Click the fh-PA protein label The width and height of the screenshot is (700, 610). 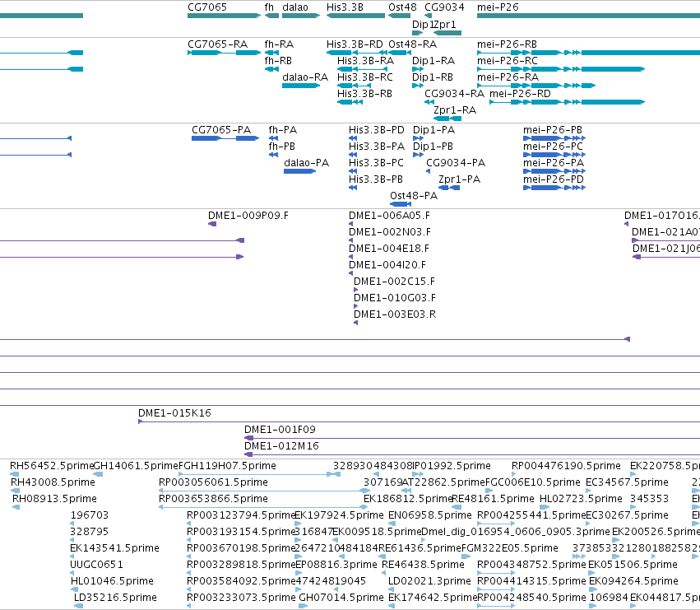pyautogui.click(x=283, y=130)
